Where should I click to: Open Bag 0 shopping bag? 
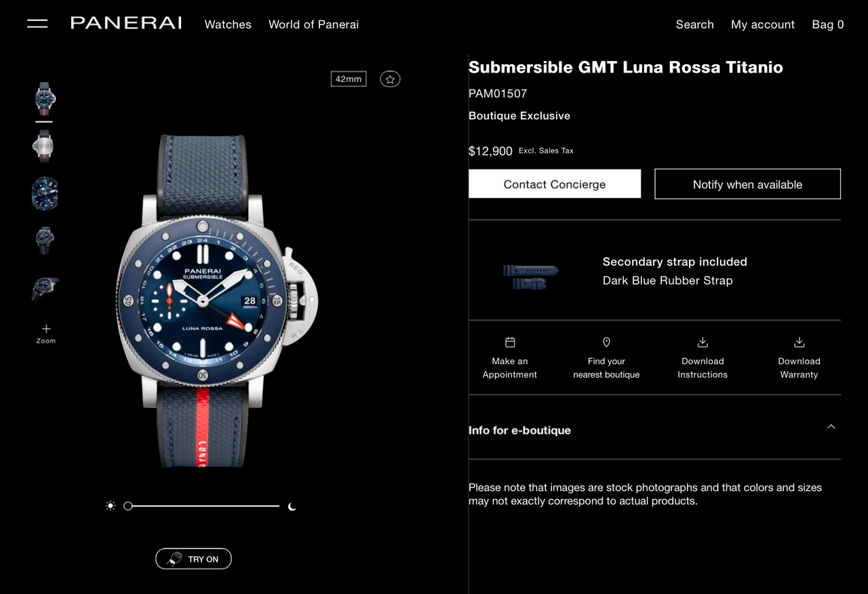pyautogui.click(x=828, y=24)
